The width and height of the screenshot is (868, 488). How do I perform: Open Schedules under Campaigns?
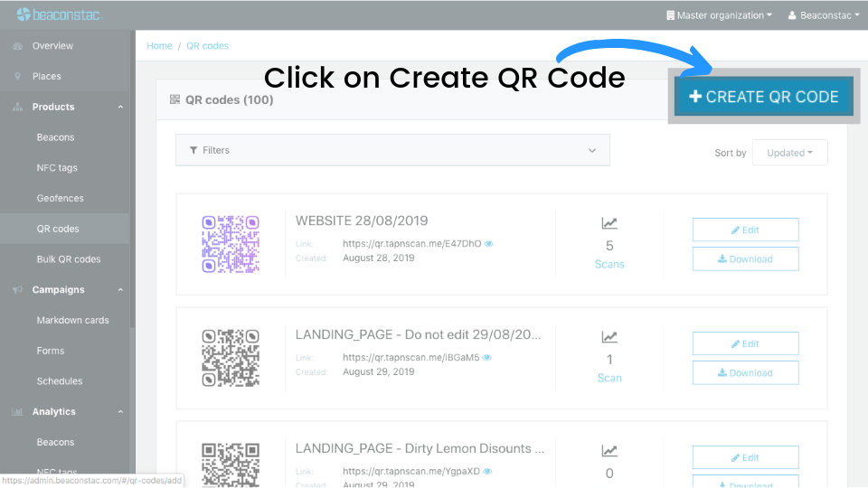pyautogui.click(x=60, y=381)
